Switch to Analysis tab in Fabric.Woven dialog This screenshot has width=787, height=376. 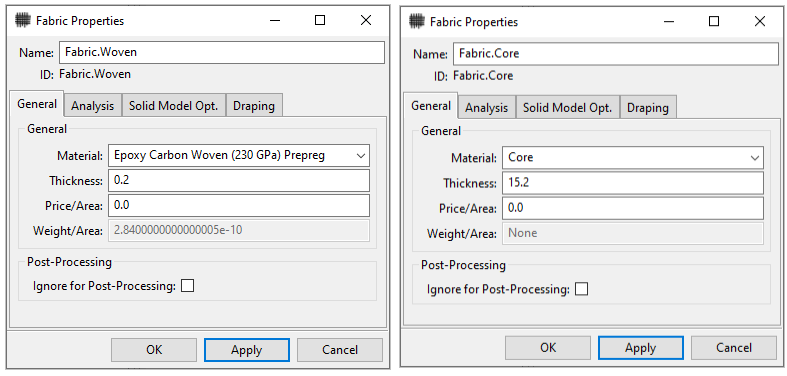(93, 106)
